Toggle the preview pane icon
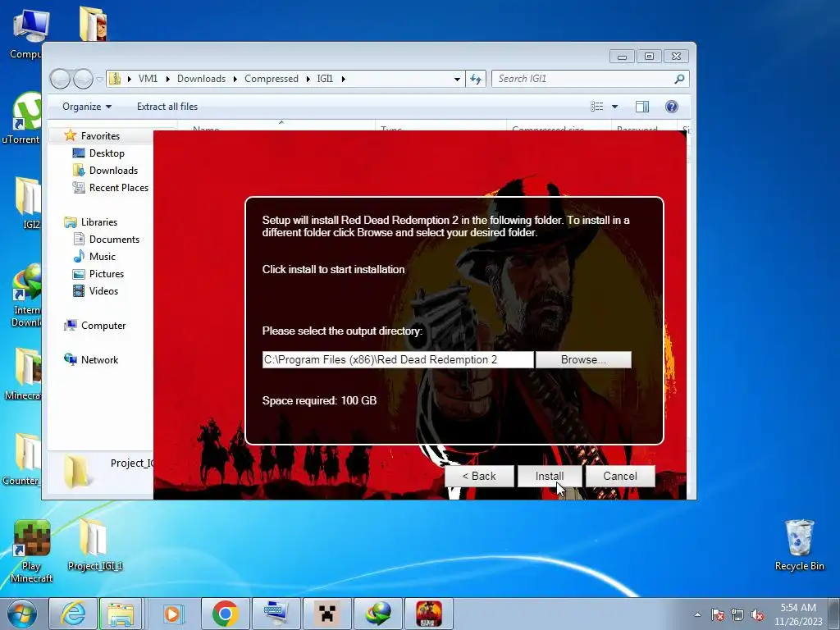The height and width of the screenshot is (630, 840). 642,107
